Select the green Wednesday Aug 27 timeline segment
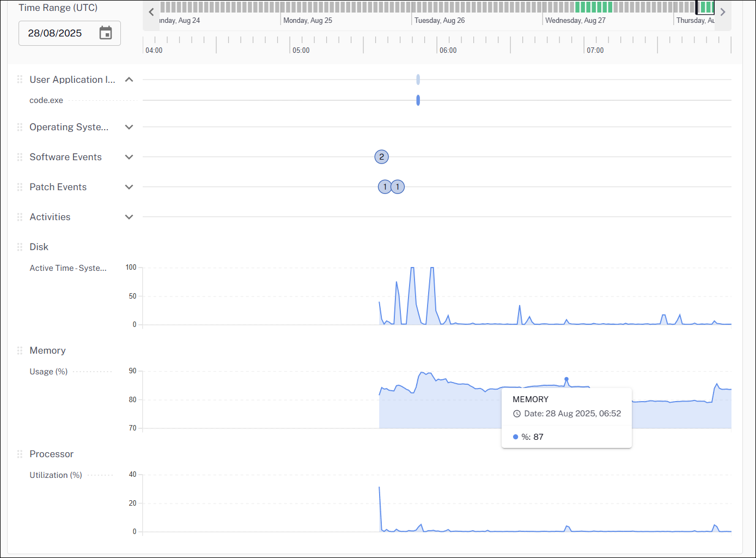This screenshot has width=756, height=558. pyautogui.click(x=593, y=7)
